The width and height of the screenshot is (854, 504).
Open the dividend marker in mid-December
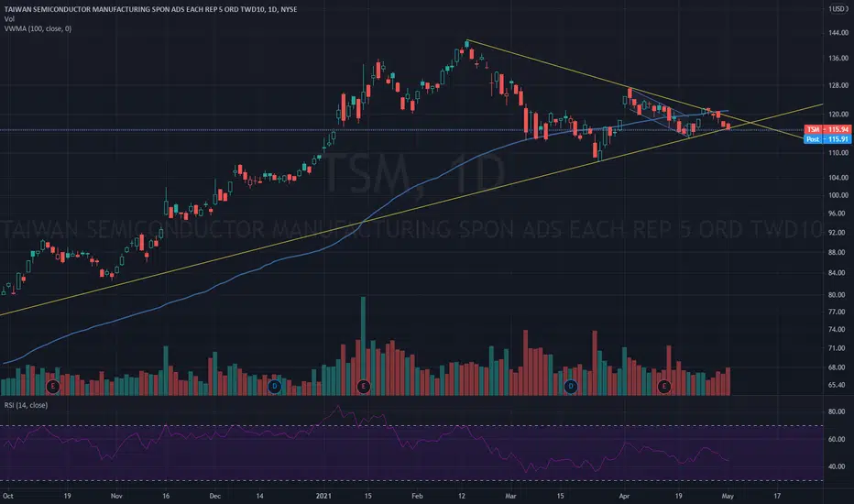coord(275,387)
